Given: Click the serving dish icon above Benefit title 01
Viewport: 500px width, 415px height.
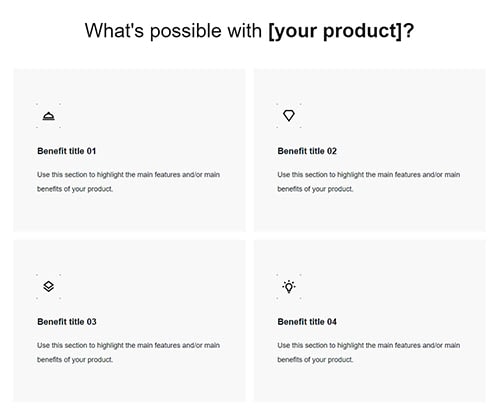Looking at the screenshot, I should pyautogui.click(x=49, y=116).
